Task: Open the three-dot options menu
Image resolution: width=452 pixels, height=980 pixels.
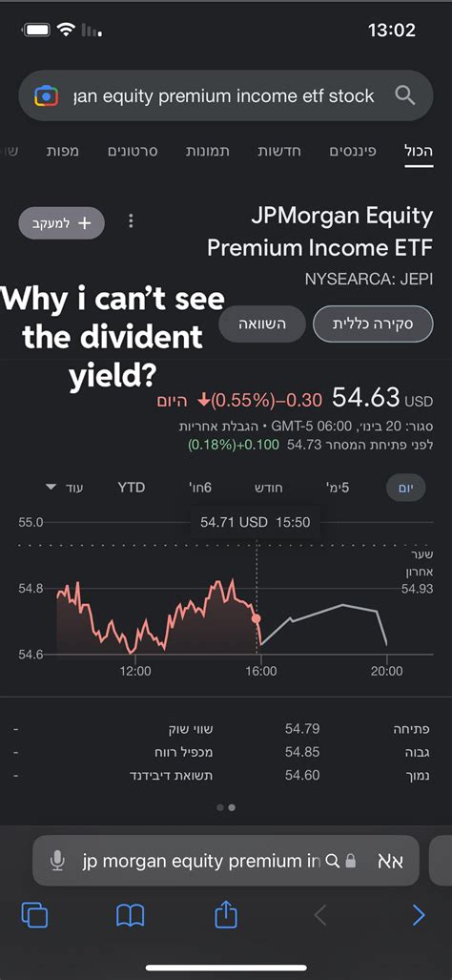Action: click(131, 221)
